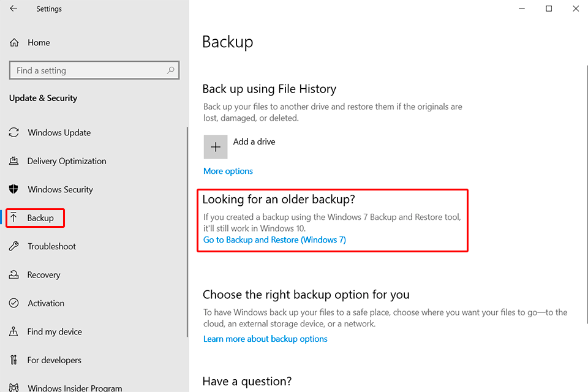Click the Have a question? heading
This screenshot has height=392, width=588.
click(247, 381)
